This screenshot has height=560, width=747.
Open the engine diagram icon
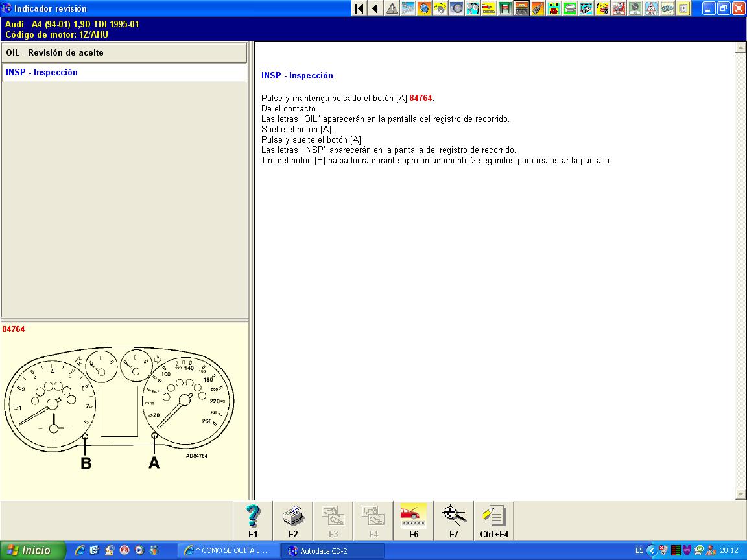(667, 8)
